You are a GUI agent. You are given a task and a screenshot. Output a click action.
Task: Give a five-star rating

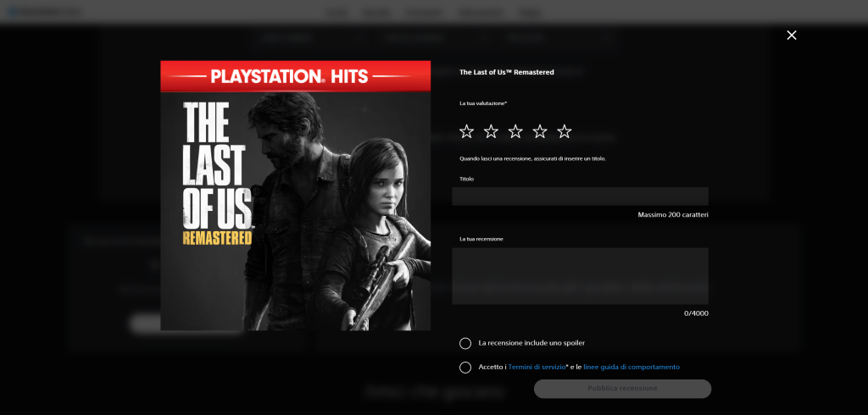pos(564,131)
